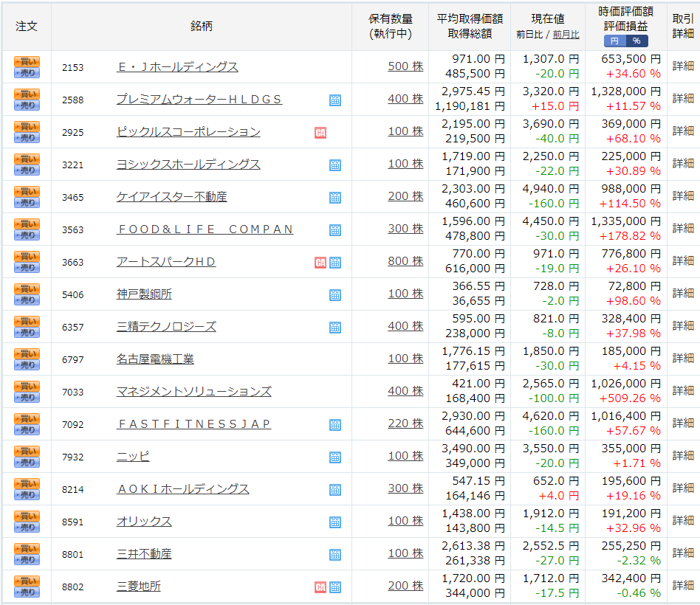Select stock code 5406
The image size is (700, 605).
point(73,295)
